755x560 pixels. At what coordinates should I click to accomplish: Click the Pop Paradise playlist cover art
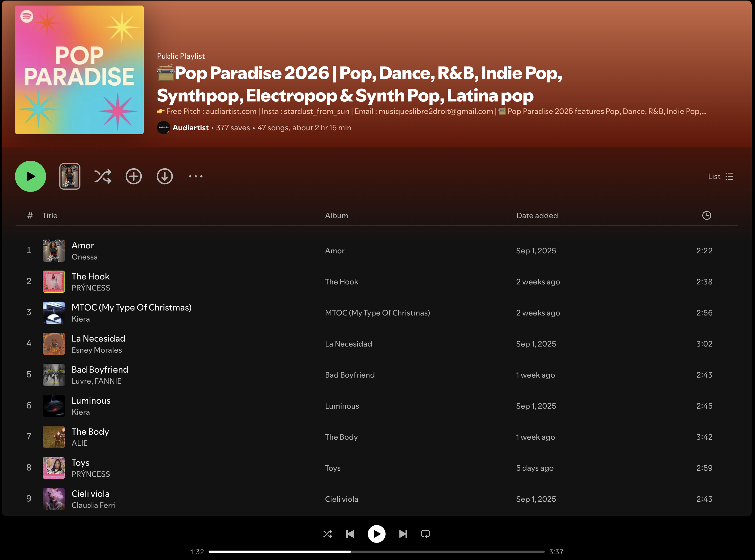point(79,70)
